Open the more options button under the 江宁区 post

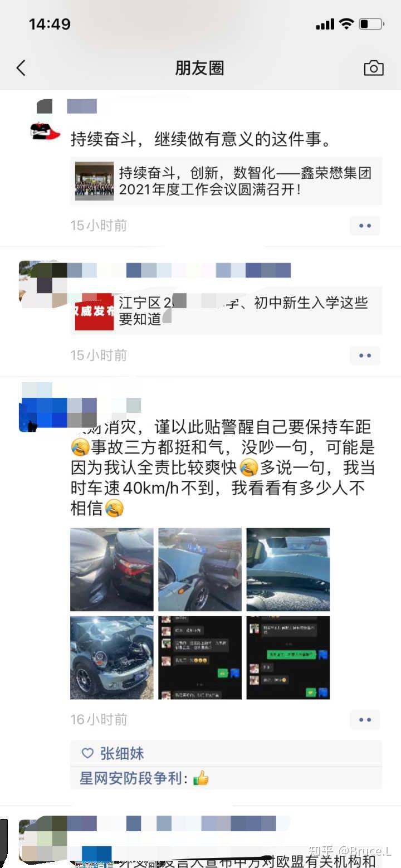[x=365, y=355]
